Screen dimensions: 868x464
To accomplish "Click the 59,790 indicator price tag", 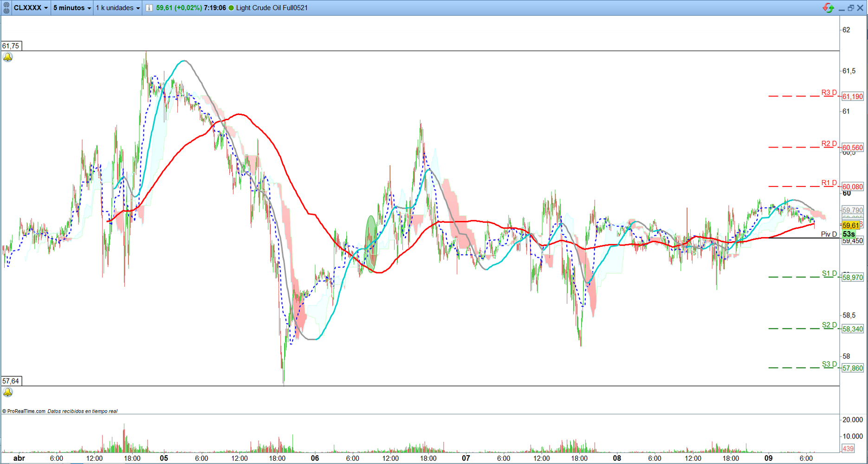I will pyautogui.click(x=853, y=210).
